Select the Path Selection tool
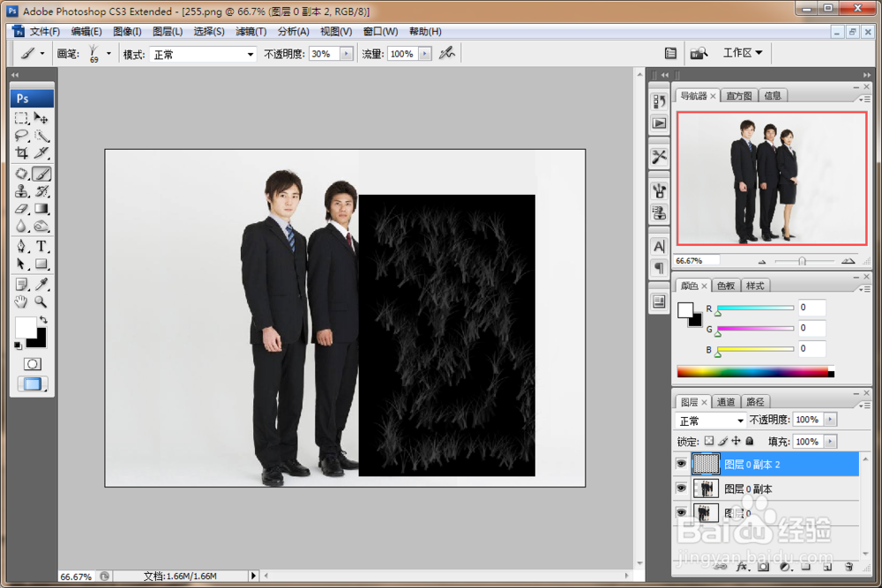This screenshot has height=588, width=882. pyautogui.click(x=21, y=264)
